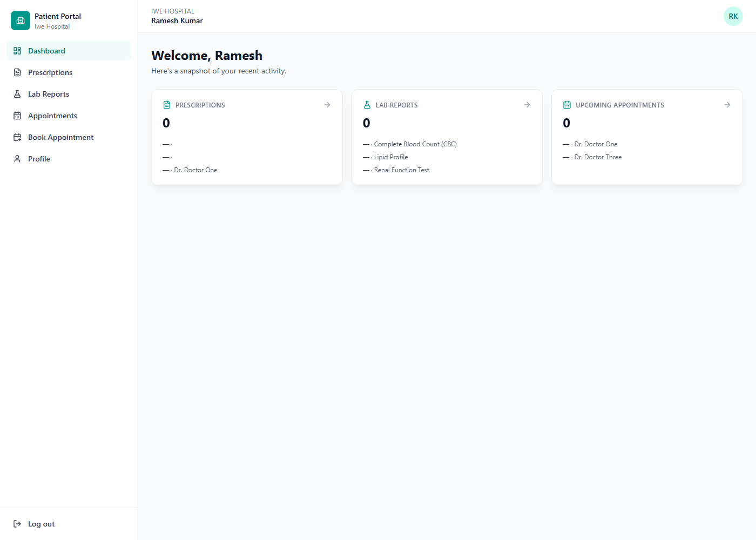Click the Profile person icon in sidebar
This screenshot has width=756, height=540.
click(17, 159)
